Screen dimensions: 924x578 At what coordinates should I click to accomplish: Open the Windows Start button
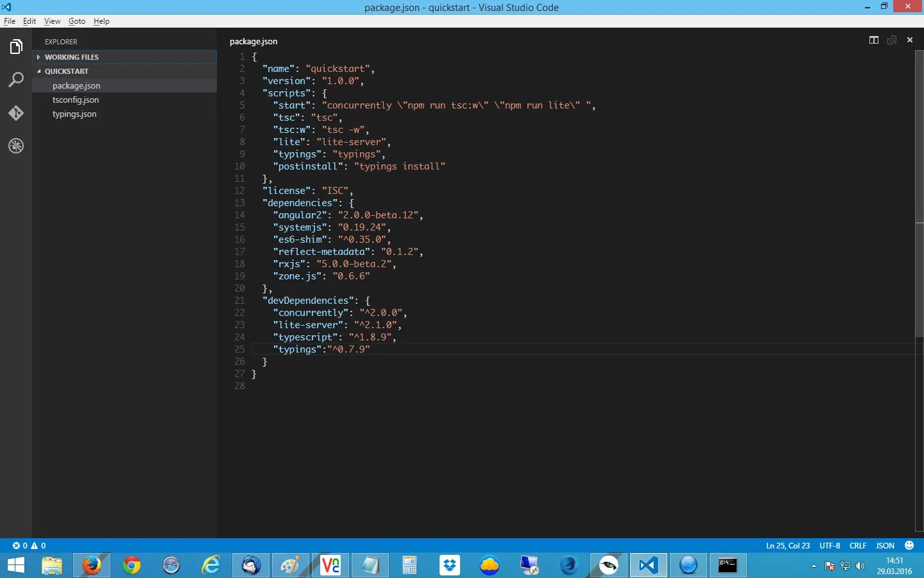[x=16, y=565]
